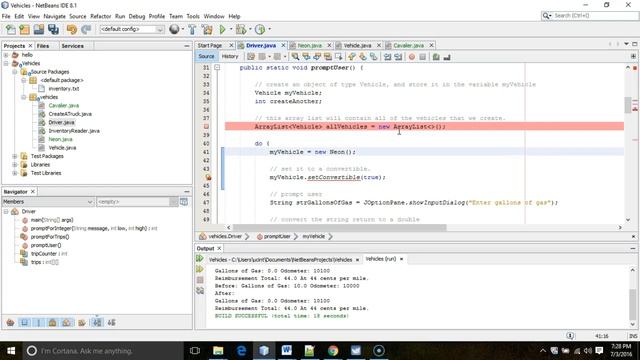Screen dimensions: 640x360
Task: Click the editor horizontal scrollbar
Action: pyautogui.click(x=339, y=227)
